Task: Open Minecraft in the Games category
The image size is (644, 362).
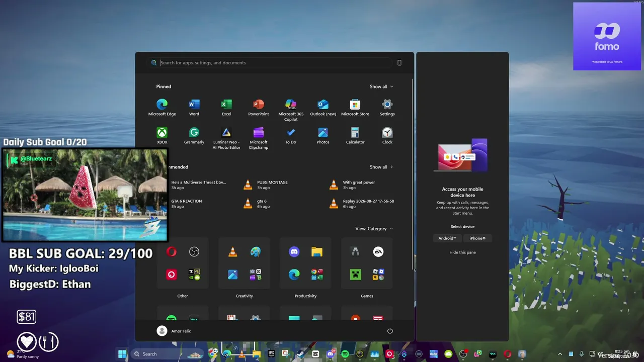Action: point(356,275)
